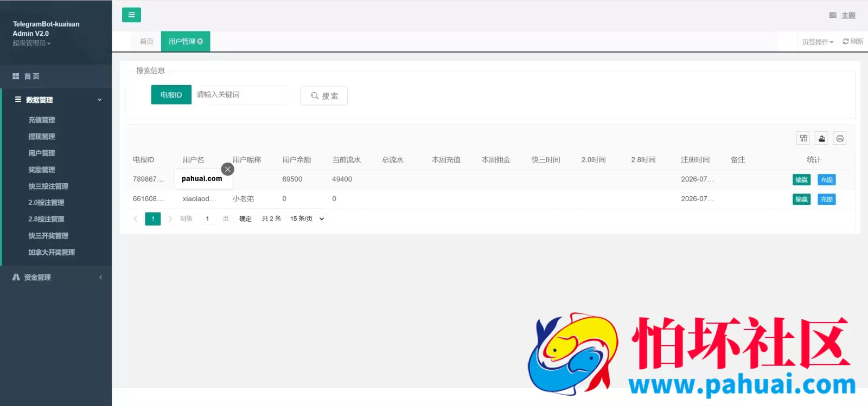
Task: Open 加拿大开奖管理 in the sidebar
Action: click(x=52, y=252)
